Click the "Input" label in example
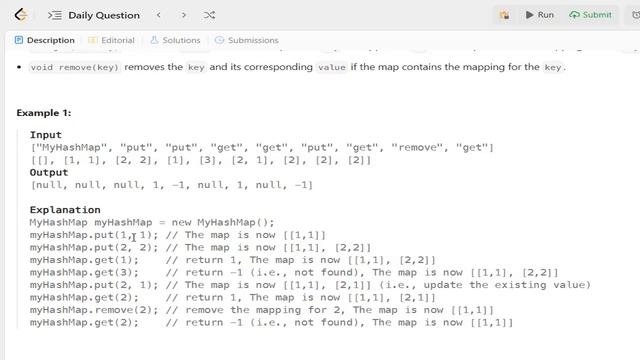Image resolution: width=640 pixels, height=360 pixels. 46,135
